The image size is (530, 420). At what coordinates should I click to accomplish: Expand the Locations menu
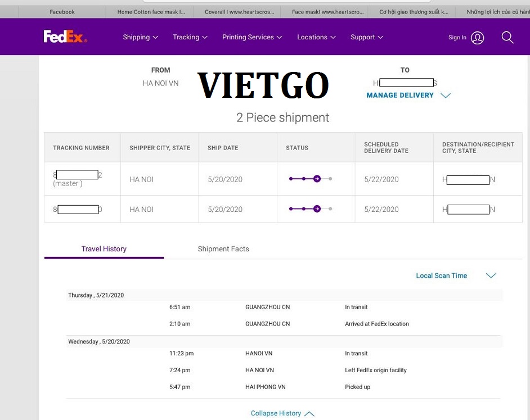(x=316, y=37)
